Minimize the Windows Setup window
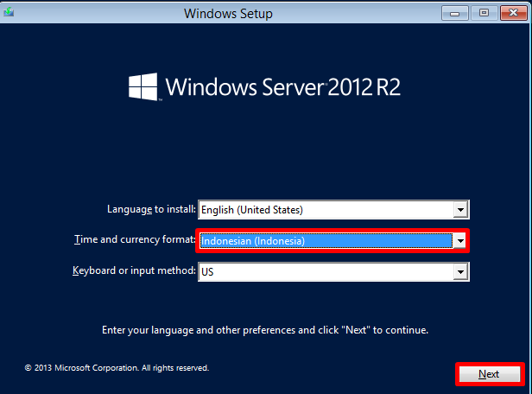This screenshot has height=394, width=532. pos(455,13)
